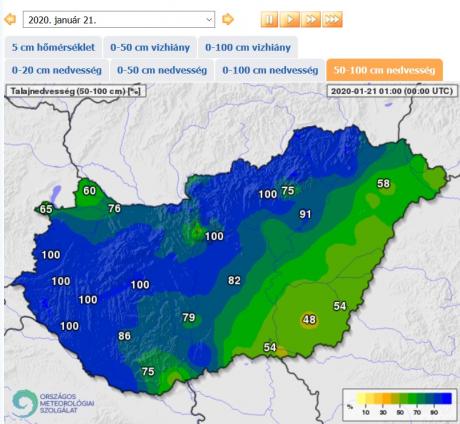Select the 0-50 cm vízhiány tab
The image size is (460, 424).
point(150,47)
